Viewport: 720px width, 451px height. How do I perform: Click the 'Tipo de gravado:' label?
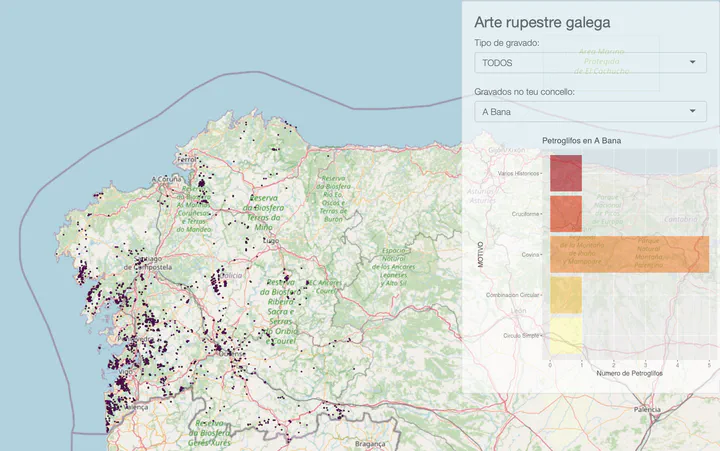[x=507, y=43]
